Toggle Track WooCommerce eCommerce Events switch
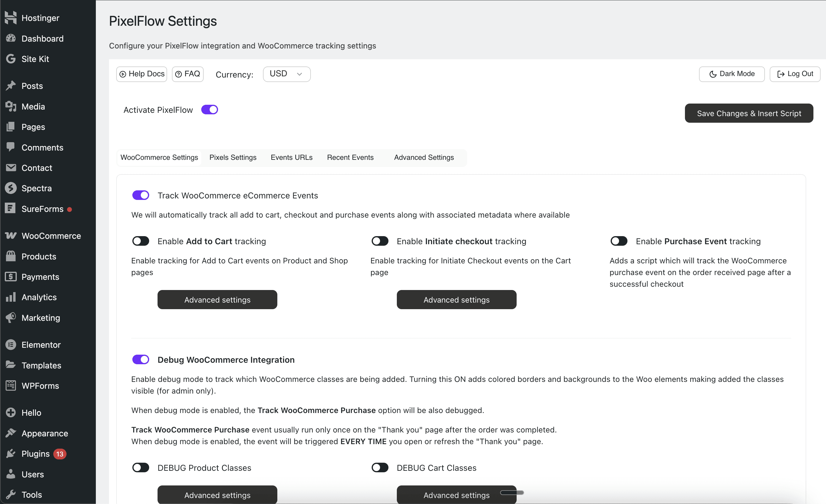The width and height of the screenshot is (826, 504). click(x=141, y=195)
